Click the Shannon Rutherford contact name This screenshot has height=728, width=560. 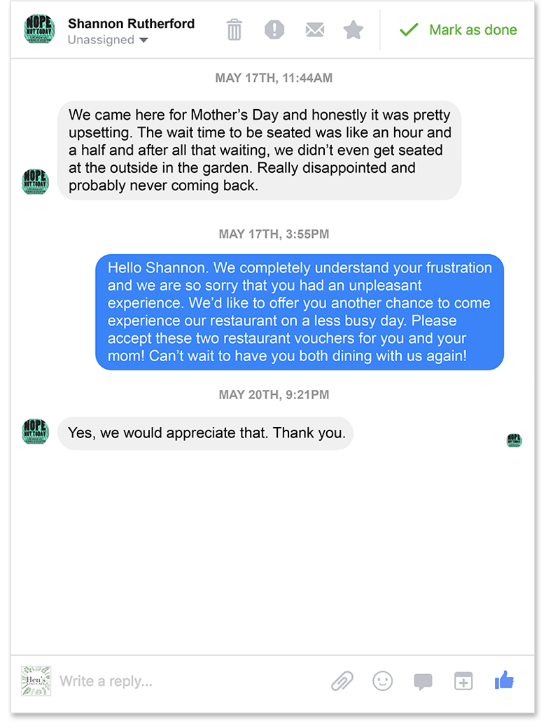[x=131, y=23]
